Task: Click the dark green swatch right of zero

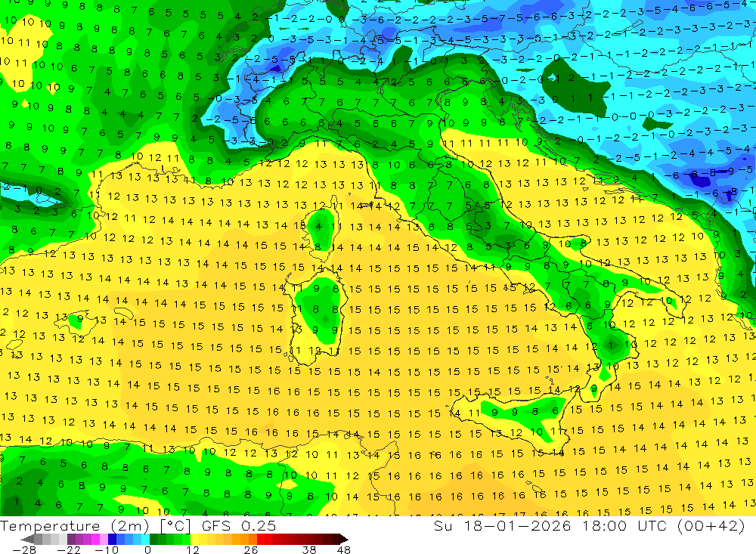Action: pos(153,539)
